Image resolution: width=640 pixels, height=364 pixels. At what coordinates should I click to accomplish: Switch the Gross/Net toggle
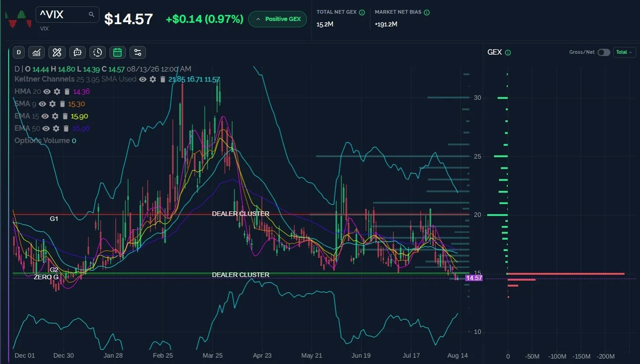pos(604,52)
